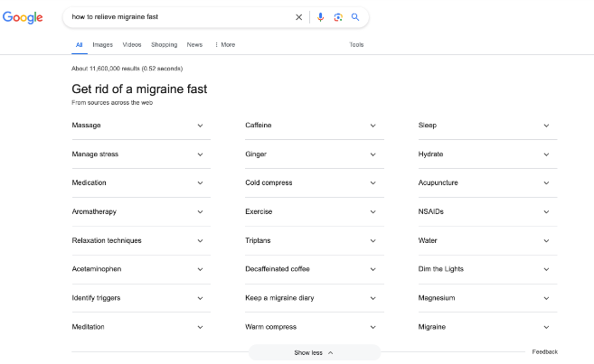Start voice search with the microphone icon
This screenshot has height=364, width=594.
[x=320, y=17]
